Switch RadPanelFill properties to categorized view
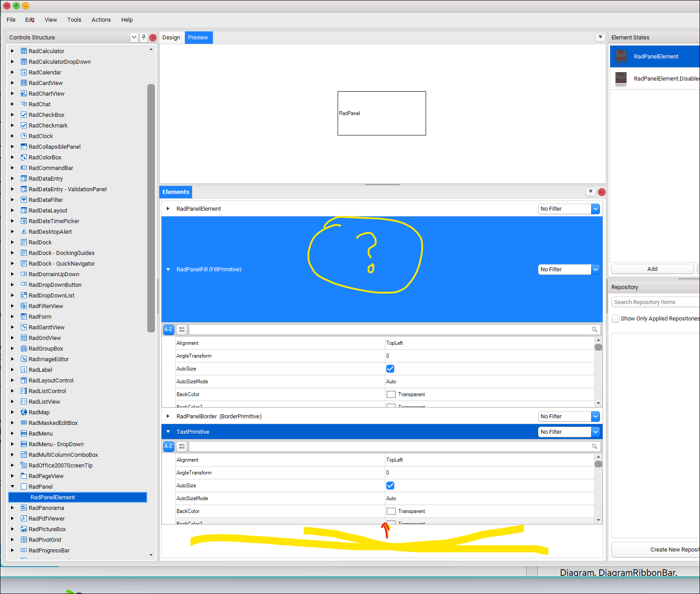The width and height of the screenshot is (700, 594). [182, 329]
